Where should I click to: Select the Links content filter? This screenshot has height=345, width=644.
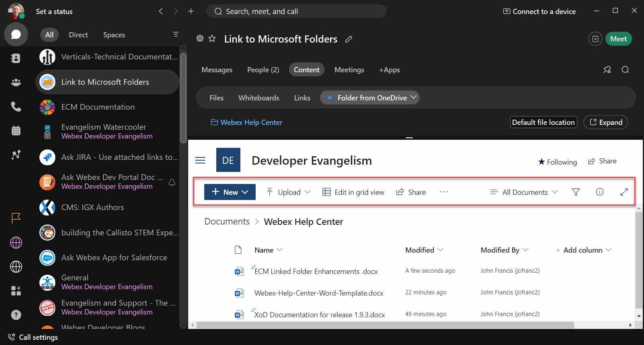tap(302, 98)
